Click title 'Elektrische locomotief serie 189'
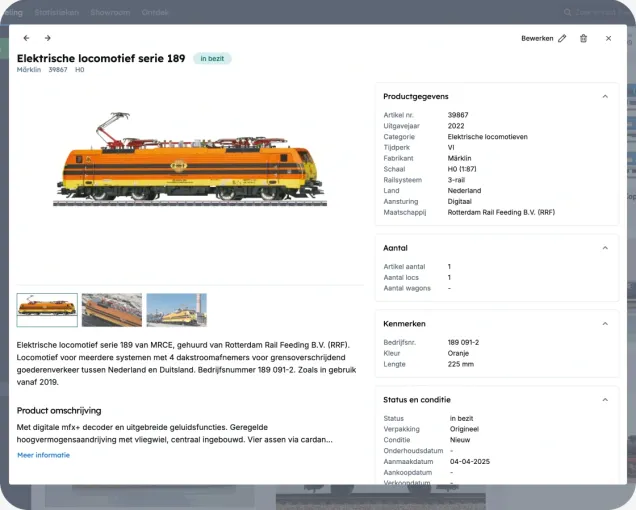Image resolution: width=636 pixels, height=510 pixels. pyautogui.click(x=101, y=58)
